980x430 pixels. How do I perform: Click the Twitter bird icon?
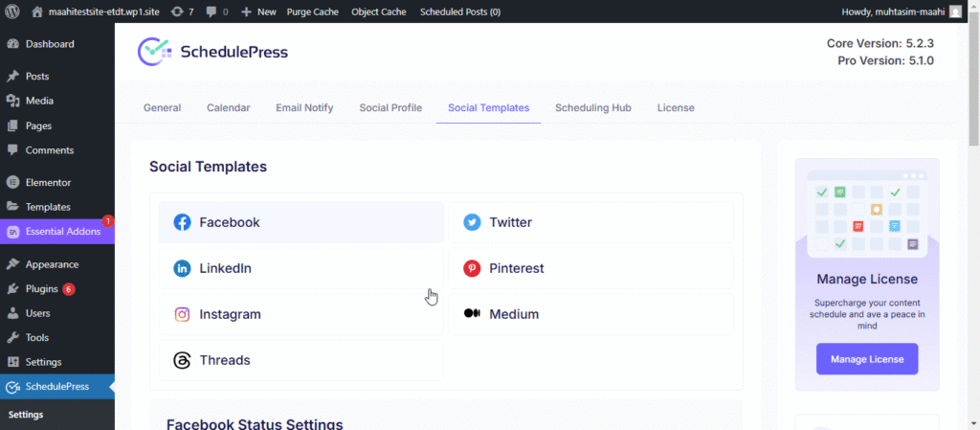coord(472,222)
